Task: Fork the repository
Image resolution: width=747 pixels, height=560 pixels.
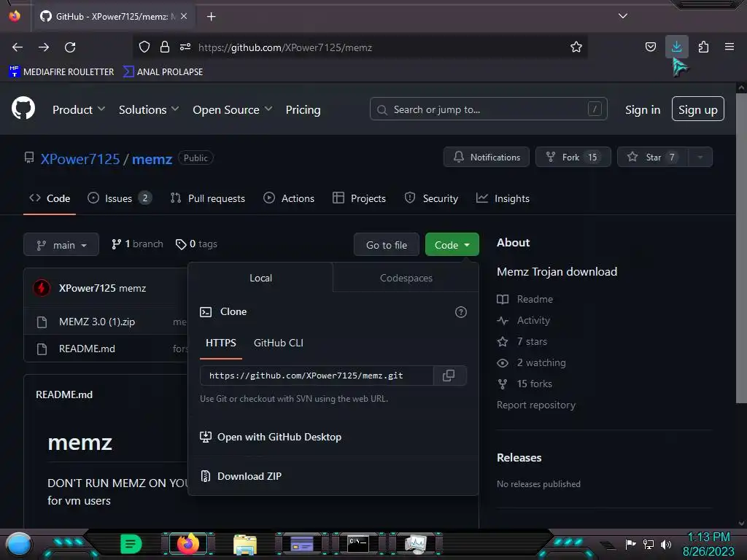Action: pyautogui.click(x=573, y=157)
